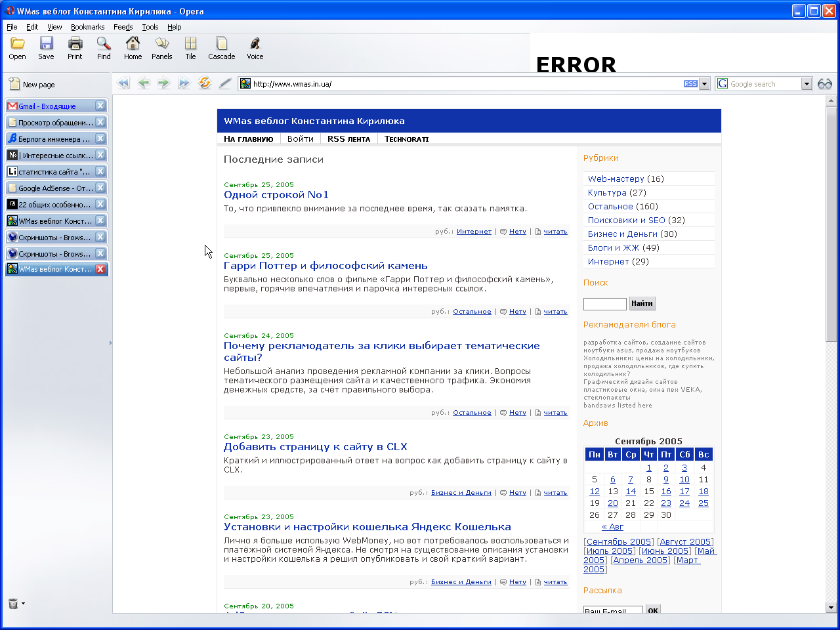Open the Tools menu
The image size is (840, 630).
click(150, 27)
